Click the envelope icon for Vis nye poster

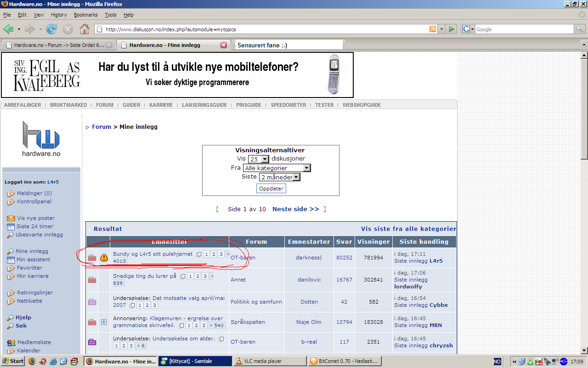click(11, 218)
